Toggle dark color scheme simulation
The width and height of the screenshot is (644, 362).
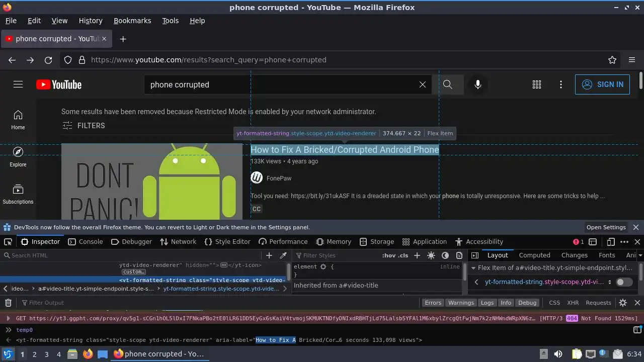pos(445,255)
